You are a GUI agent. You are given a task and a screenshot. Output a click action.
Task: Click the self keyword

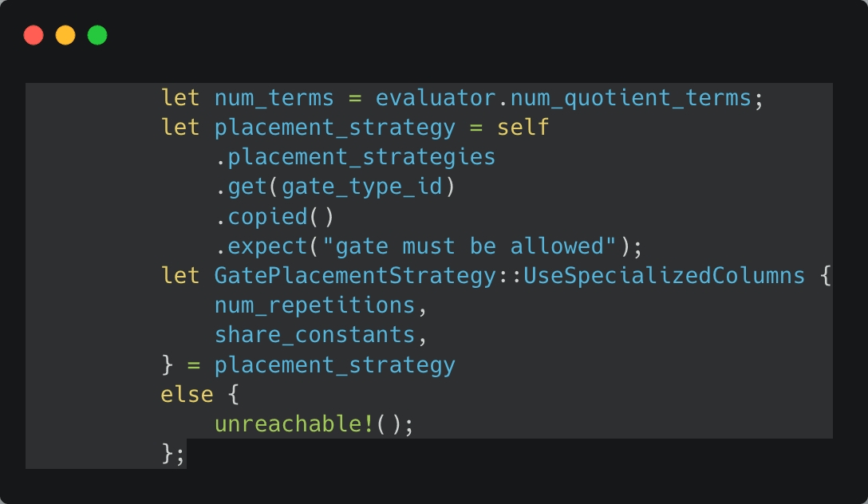[523, 128]
